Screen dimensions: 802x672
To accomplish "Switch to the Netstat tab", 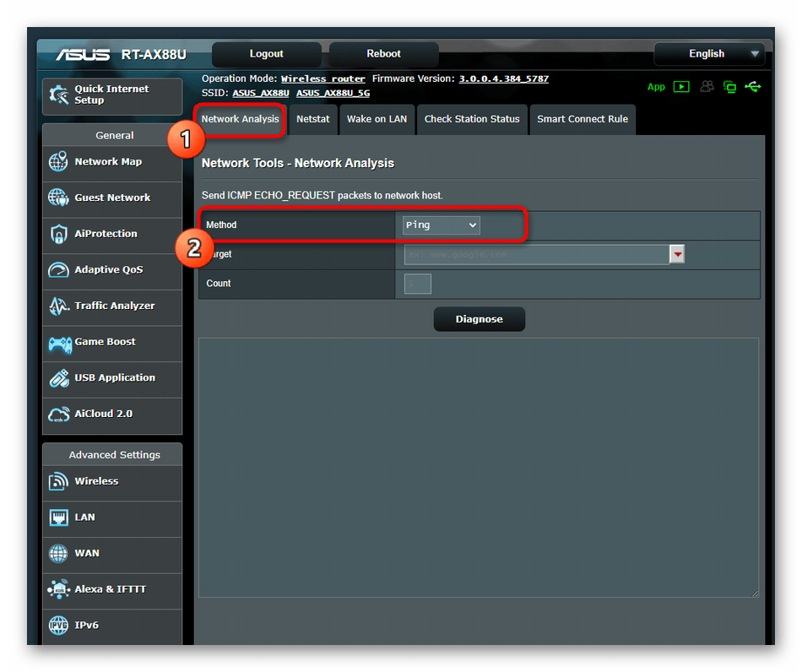I will (313, 119).
